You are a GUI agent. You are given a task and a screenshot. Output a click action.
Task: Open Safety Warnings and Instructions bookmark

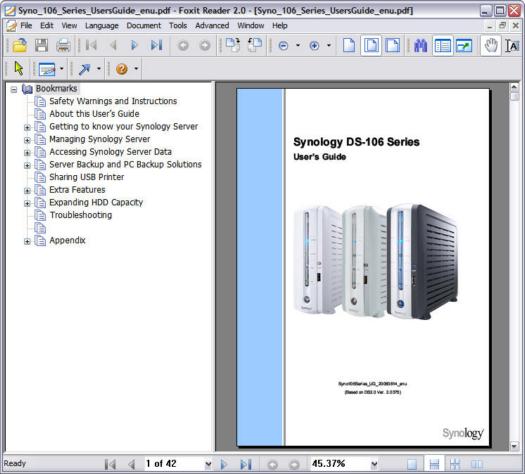(x=113, y=101)
